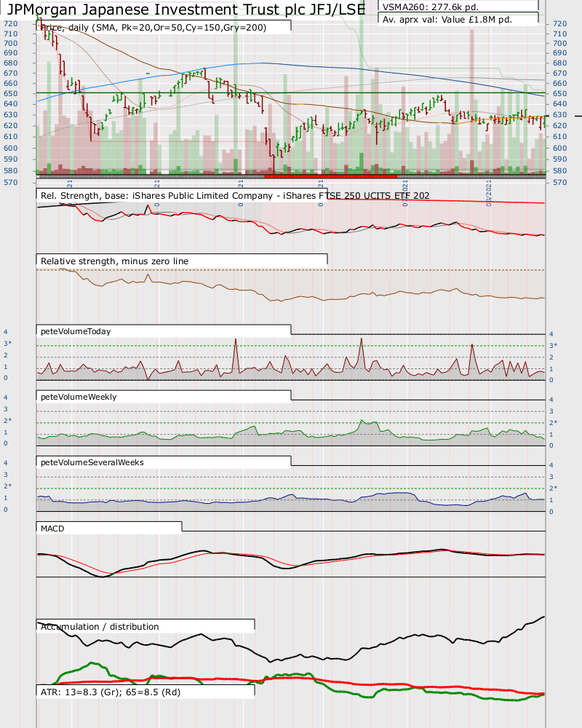Click the MACD panel label
This screenshot has width=582, height=728.
point(52,529)
